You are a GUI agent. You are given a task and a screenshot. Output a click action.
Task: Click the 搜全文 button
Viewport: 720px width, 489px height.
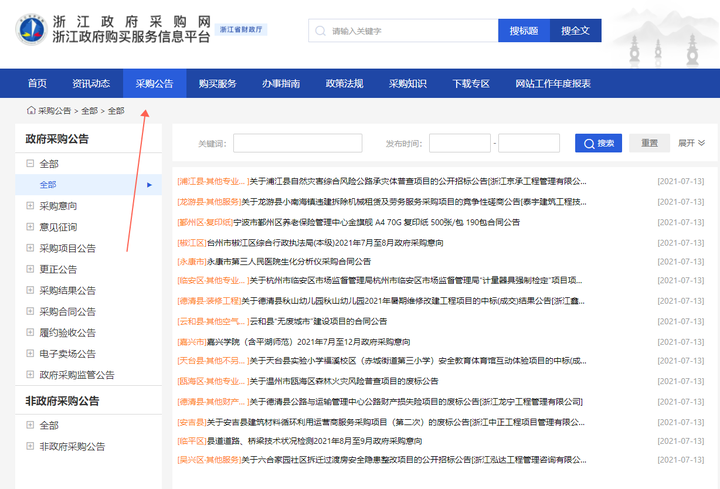pyautogui.click(x=575, y=31)
